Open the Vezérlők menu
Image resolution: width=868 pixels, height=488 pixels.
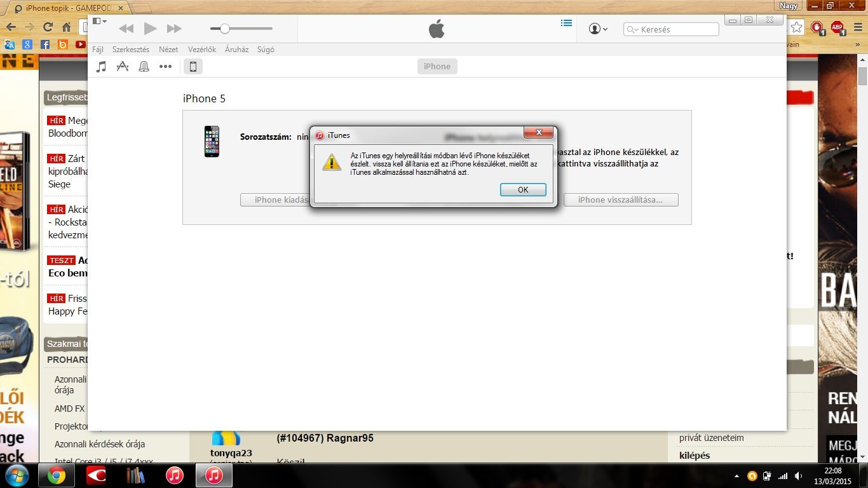click(x=202, y=50)
